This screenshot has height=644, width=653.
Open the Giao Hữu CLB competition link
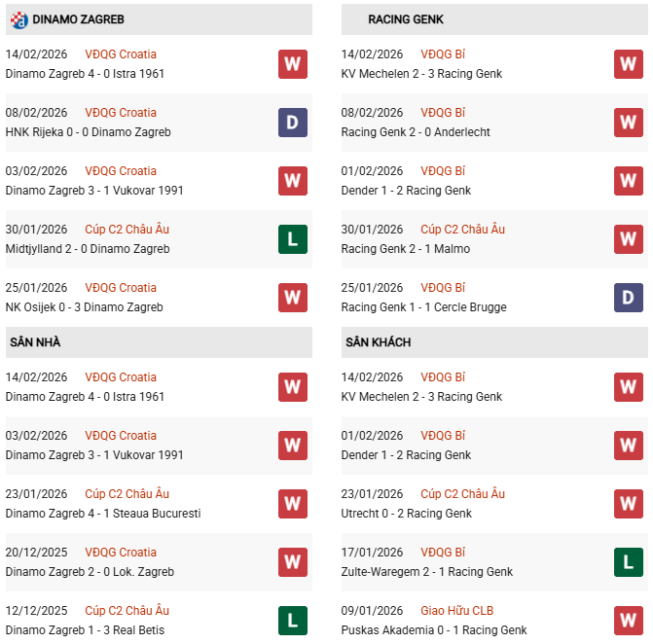pos(457,611)
